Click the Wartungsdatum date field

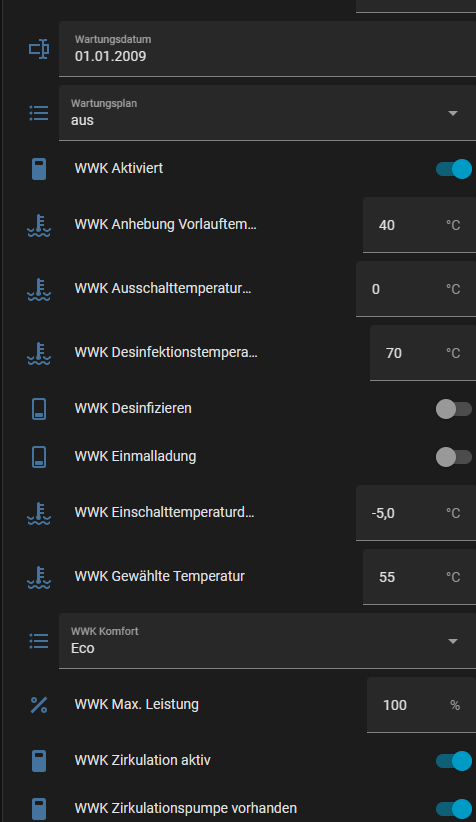coord(267,49)
